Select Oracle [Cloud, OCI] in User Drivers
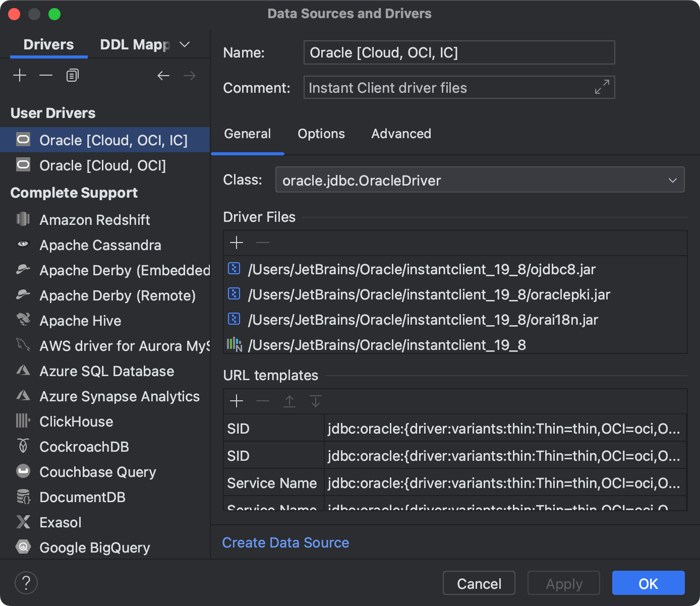700x606 pixels. 103,165
